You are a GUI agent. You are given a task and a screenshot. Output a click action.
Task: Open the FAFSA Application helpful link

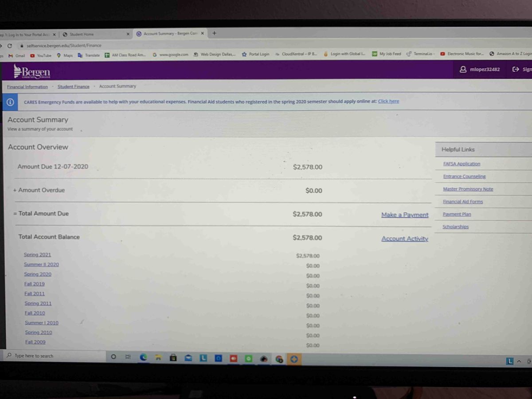click(x=462, y=164)
